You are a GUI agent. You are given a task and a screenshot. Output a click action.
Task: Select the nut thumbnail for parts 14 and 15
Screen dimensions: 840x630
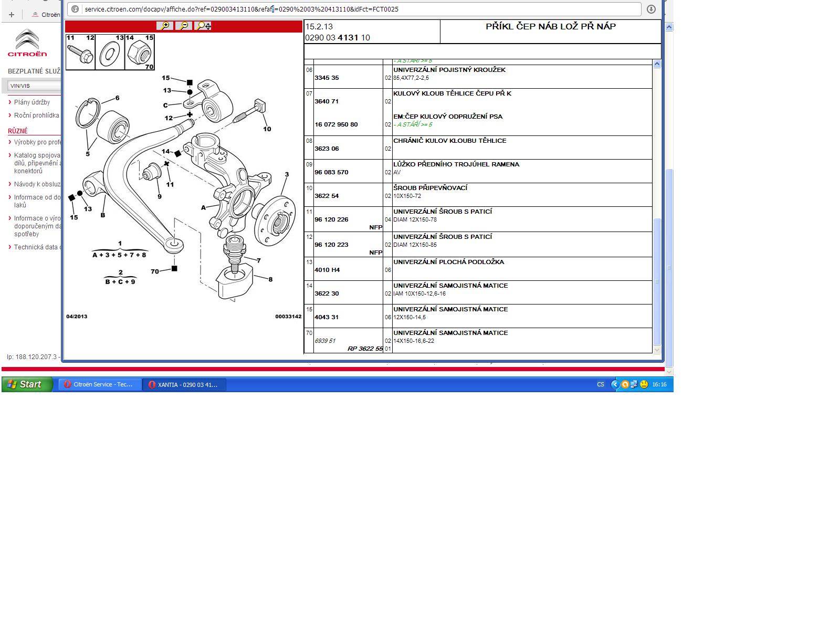pyautogui.click(x=140, y=52)
